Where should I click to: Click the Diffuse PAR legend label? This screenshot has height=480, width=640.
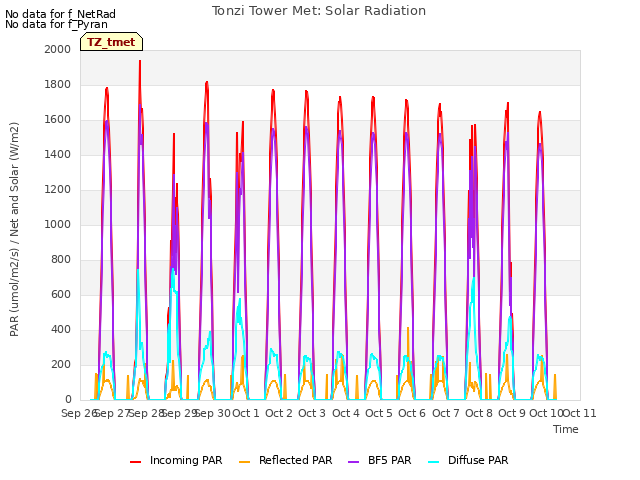click(x=478, y=460)
